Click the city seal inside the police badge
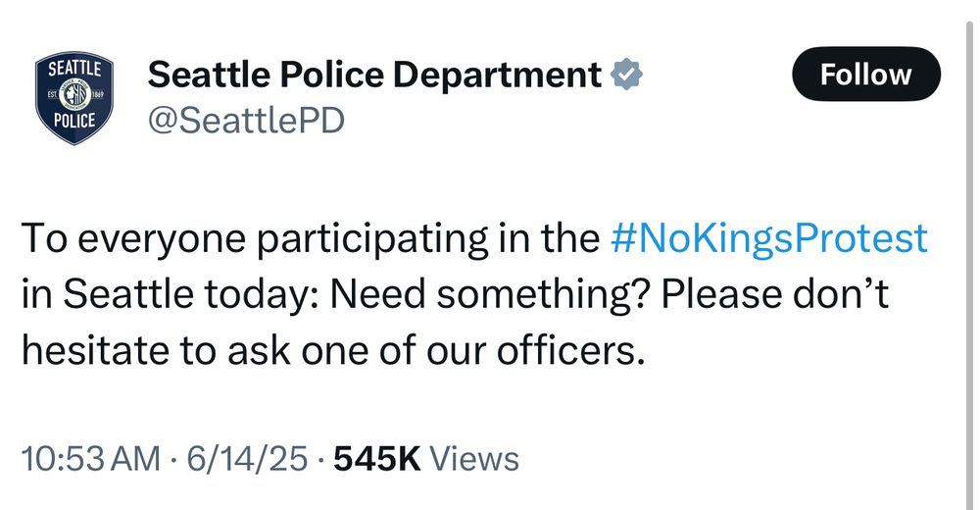 click(74, 96)
